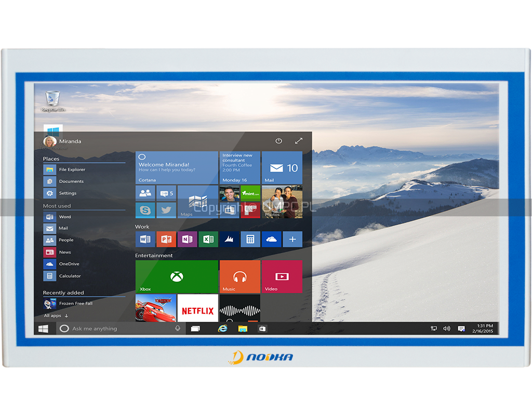Launch the Netflix tile
The image size is (532, 416).
coord(198,308)
